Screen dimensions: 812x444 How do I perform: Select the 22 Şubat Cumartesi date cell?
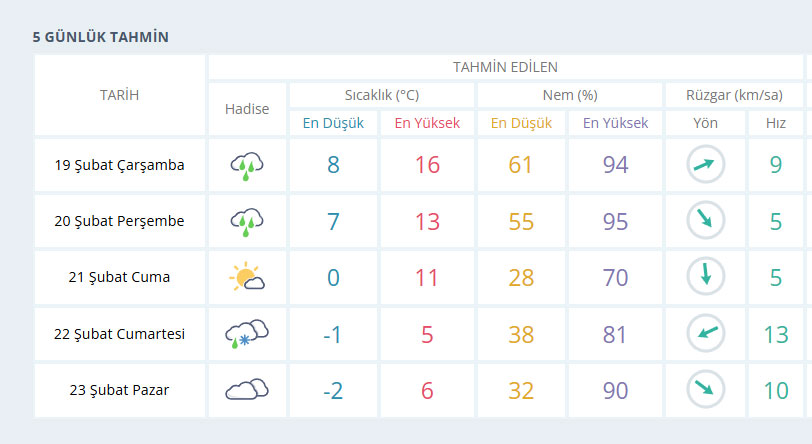(120, 334)
